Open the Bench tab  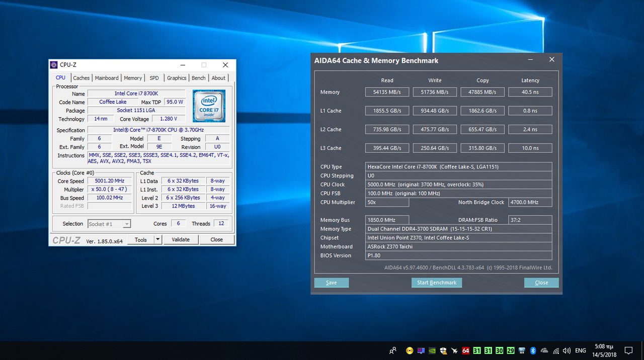coord(199,78)
